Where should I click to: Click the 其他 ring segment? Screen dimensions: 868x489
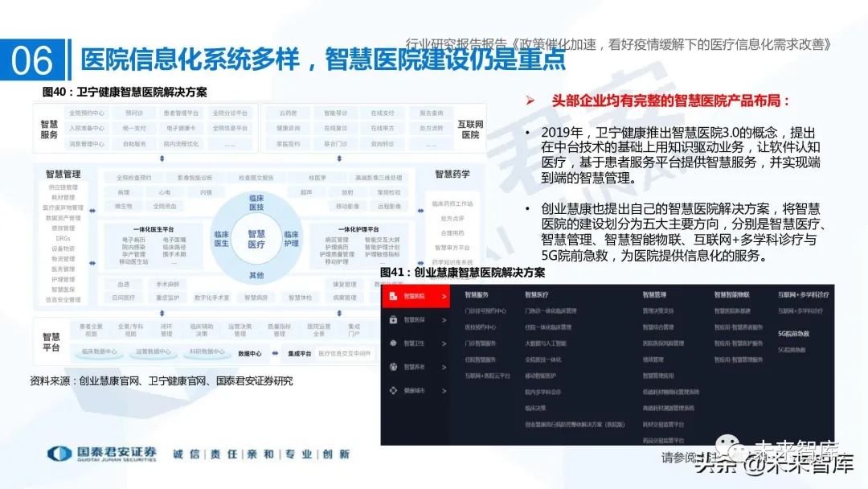tap(256, 275)
